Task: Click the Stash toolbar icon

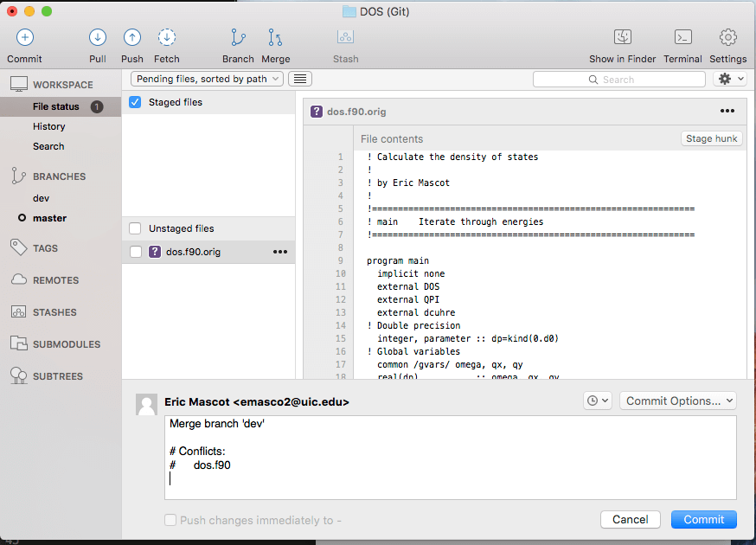Action: pos(346,36)
